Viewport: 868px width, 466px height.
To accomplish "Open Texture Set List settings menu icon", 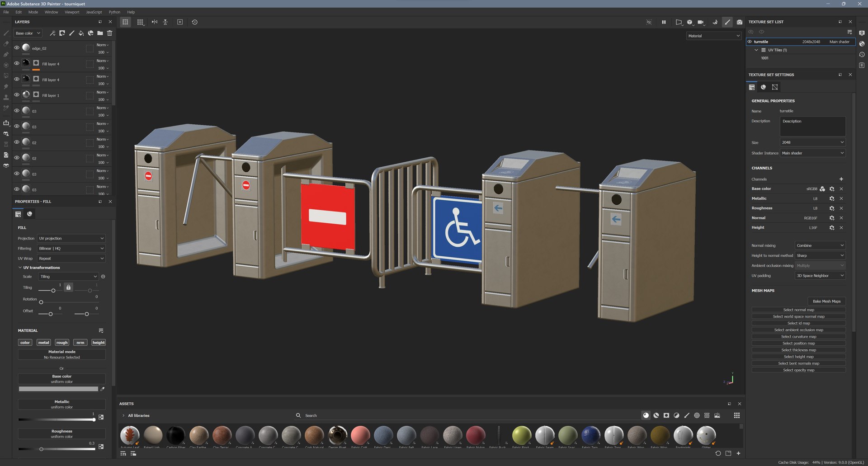I will 849,32.
